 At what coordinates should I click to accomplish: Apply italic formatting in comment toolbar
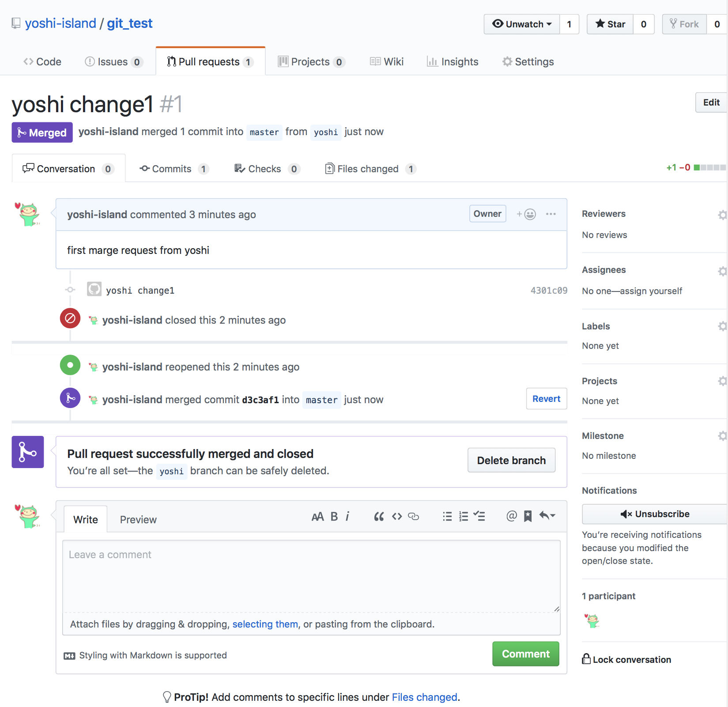coord(347,516)
